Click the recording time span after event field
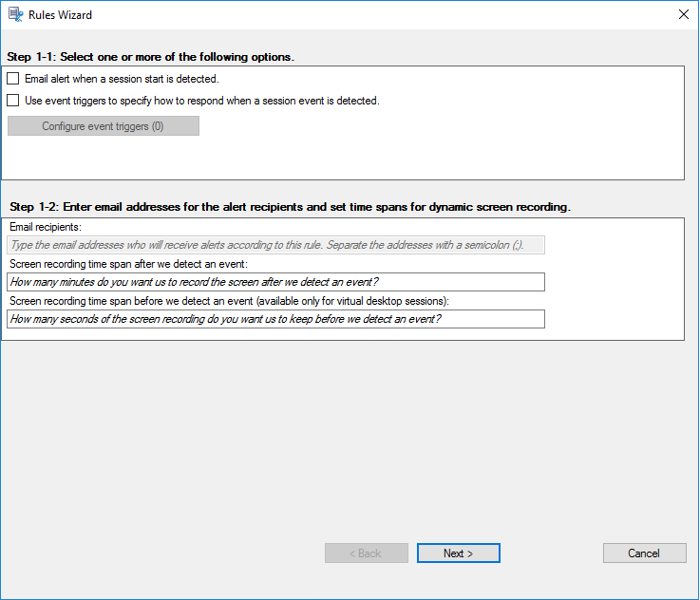700x600 pixels. [x=276, y=282]
